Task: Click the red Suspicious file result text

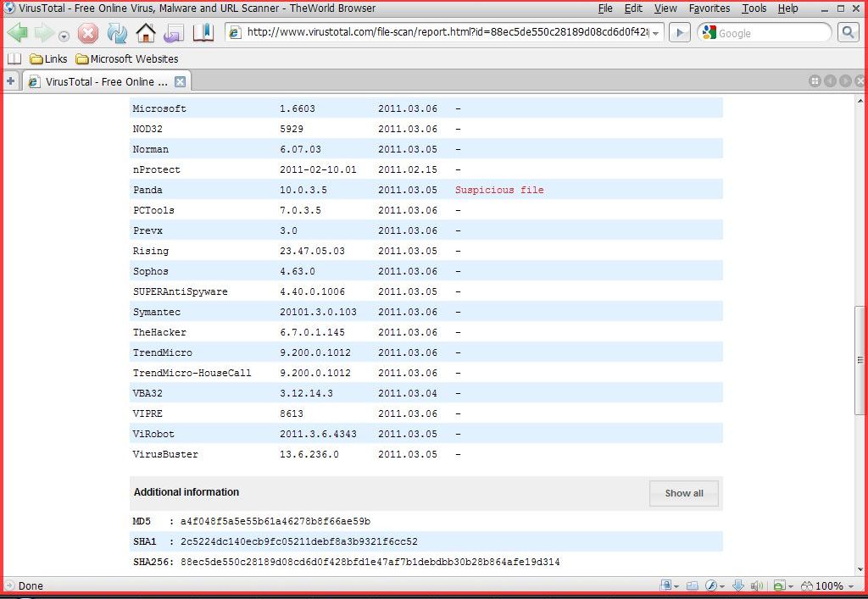Action: 499,190
